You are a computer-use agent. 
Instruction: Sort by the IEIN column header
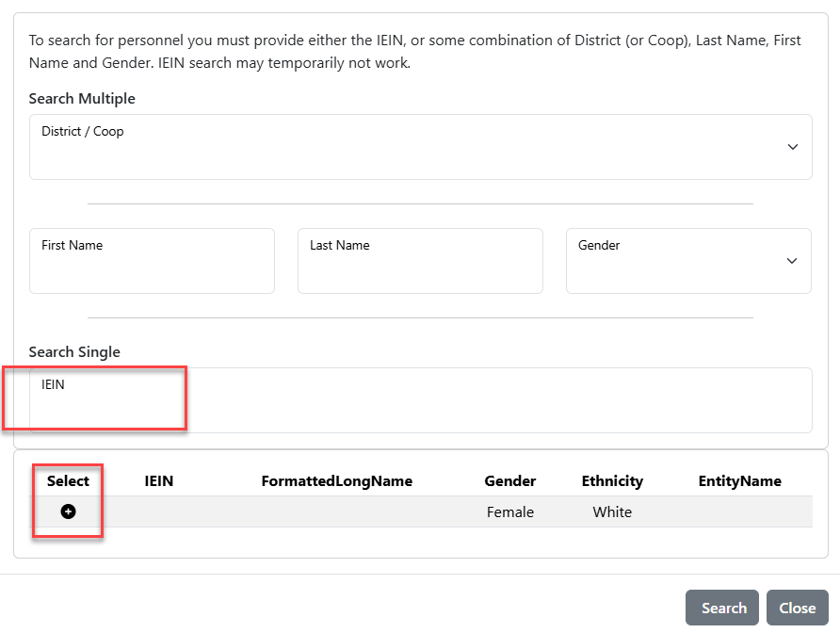158,480
